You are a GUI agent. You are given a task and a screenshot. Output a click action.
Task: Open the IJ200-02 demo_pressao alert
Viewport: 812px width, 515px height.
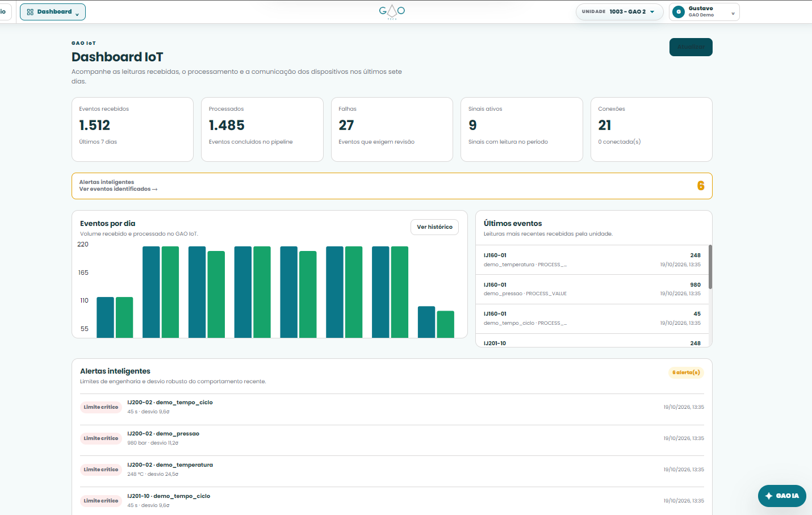point(392,441)
